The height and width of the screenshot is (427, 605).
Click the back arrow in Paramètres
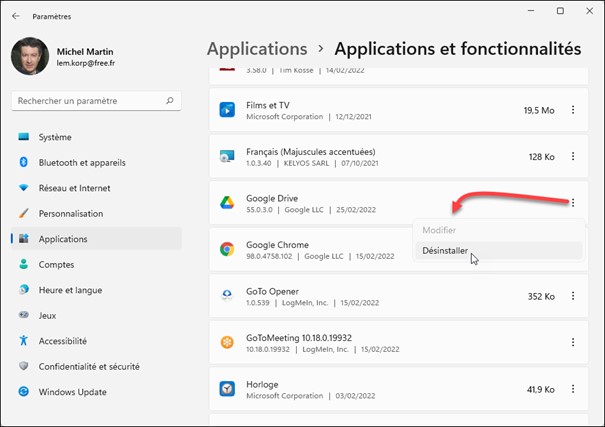coord(15,16)
